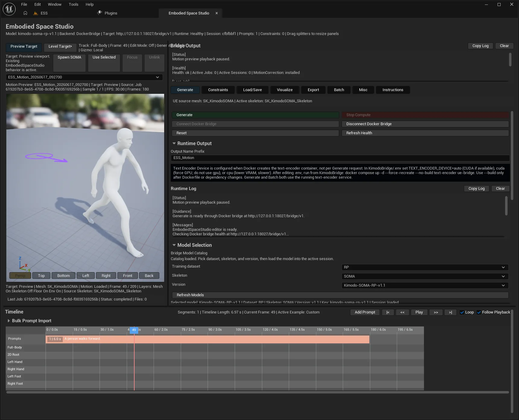Click the purple root direction arrow gizmo
Viewport: 519px width, 420px height.
click(x=46, y=157)
